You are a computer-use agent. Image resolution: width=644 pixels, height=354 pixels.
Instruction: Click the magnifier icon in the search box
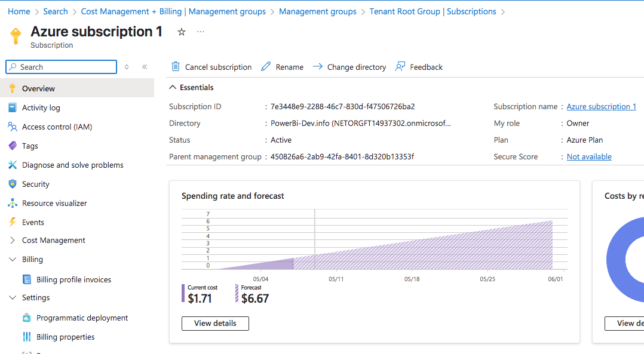click(x=13, y=67)
